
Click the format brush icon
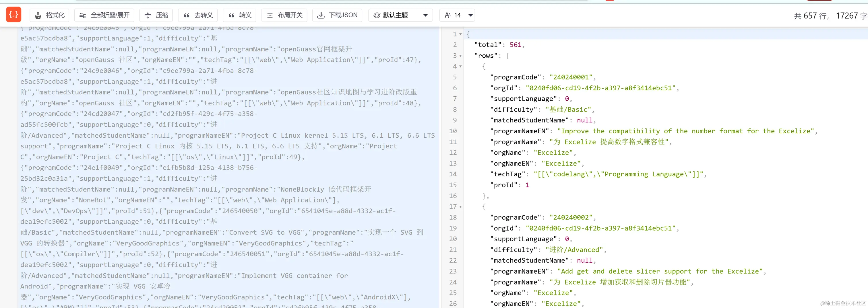click(38, 15)
